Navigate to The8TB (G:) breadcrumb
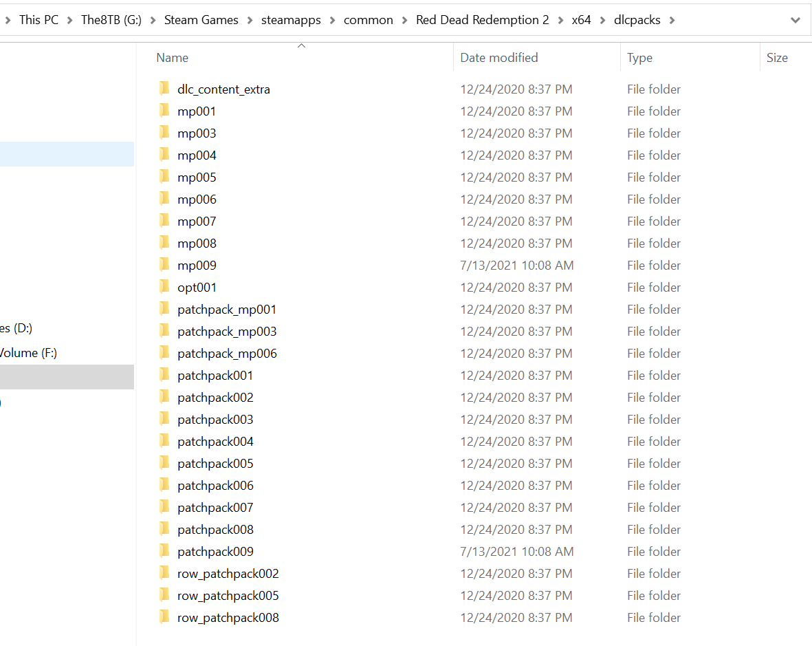Viewport: 812px width, 646px height. point(111,20)
